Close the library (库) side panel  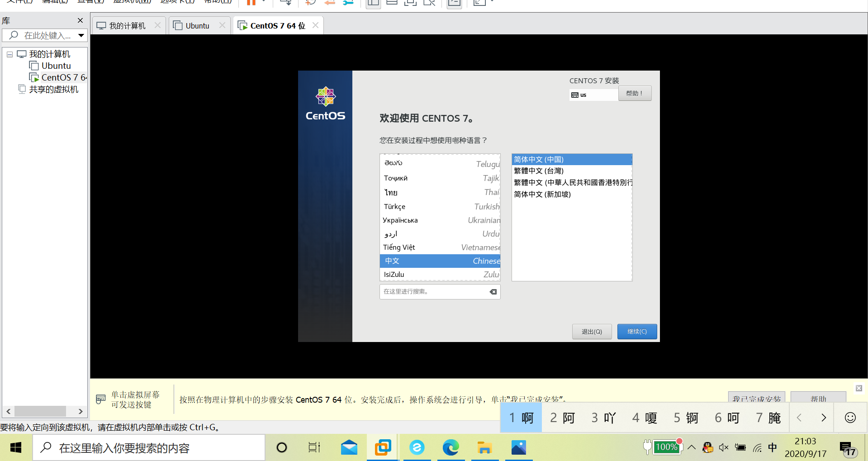pos(80,20)
